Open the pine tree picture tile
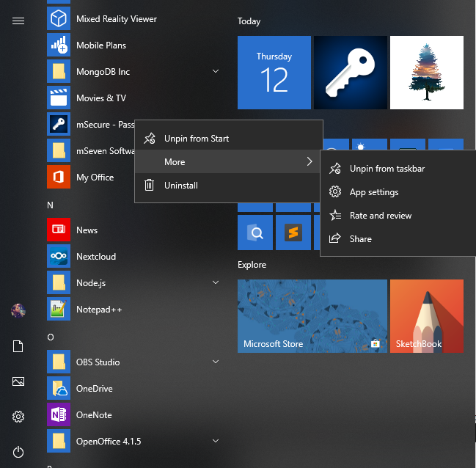476x468 pixels. point(427,73)
